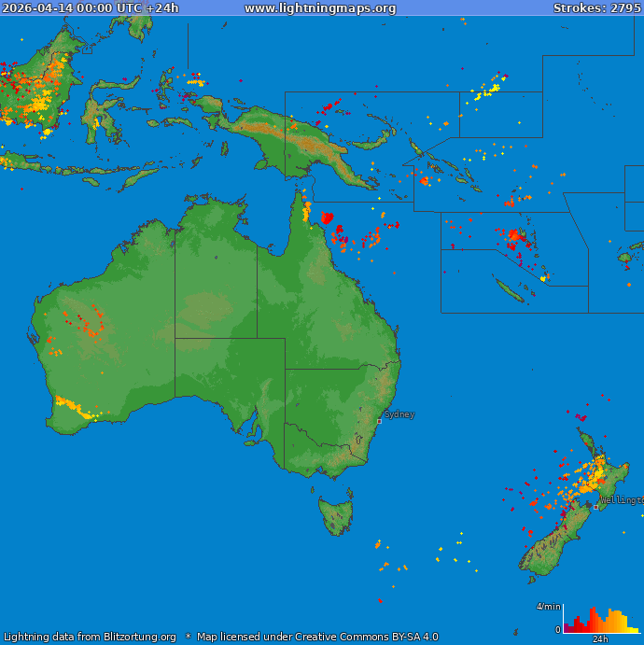The height and width of the screenshot is (645, 644).
Task: Click the red-orange strike cluster near Vanuatu
Action: click(x=514, y=236)
